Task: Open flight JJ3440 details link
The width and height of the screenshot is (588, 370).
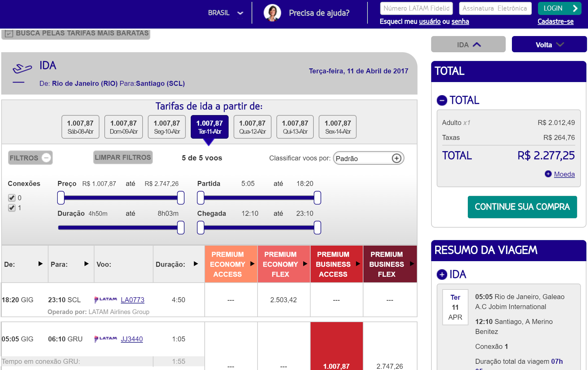Action: click(132, 339)
